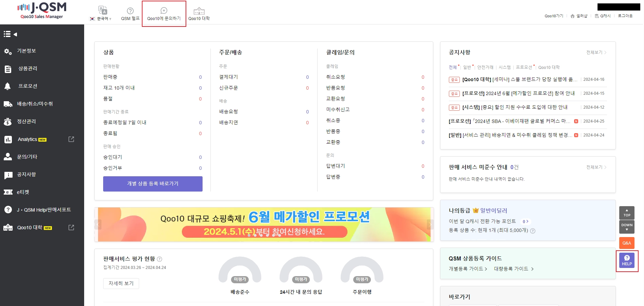Jump to page top with TOP button
Image resolution: width=644 pixels, height=306 pixels.
tap(627, 213)
